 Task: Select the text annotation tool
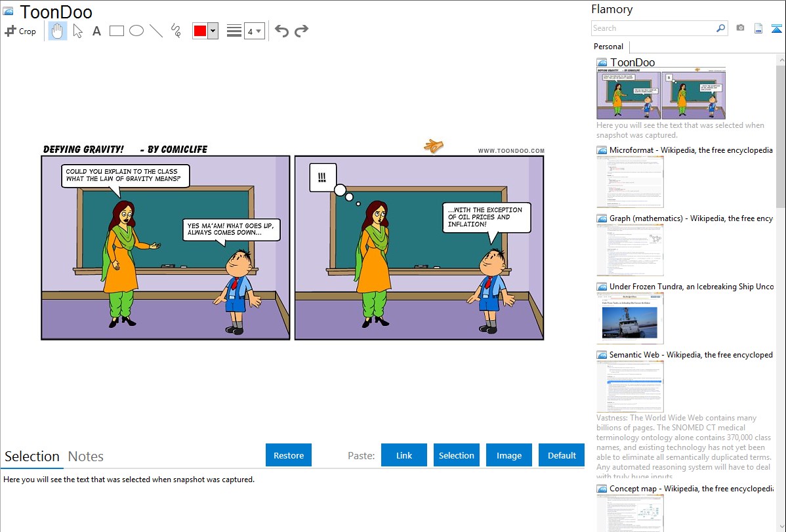[x=96, y=31]
